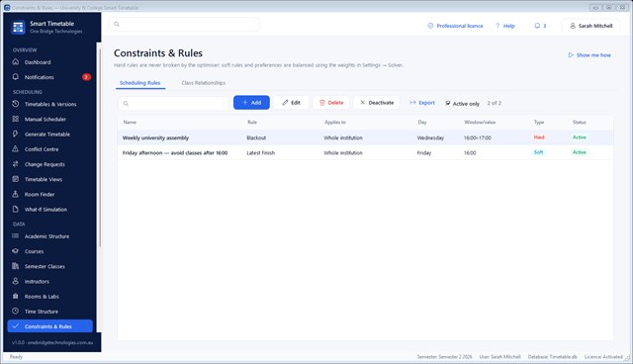This screenshot has width=633, height=364.
Task: Click the Show me how play icon
Action: point(571,54)
